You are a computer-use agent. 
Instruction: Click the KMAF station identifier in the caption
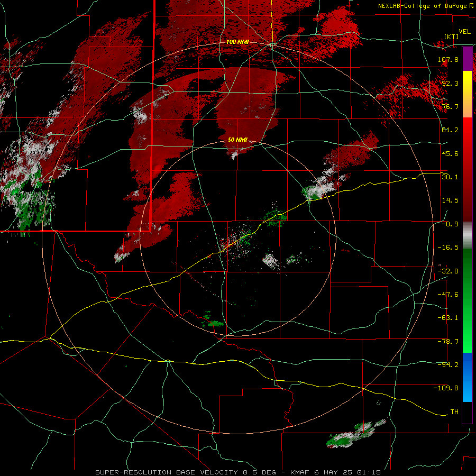click(x=300, y=472)
